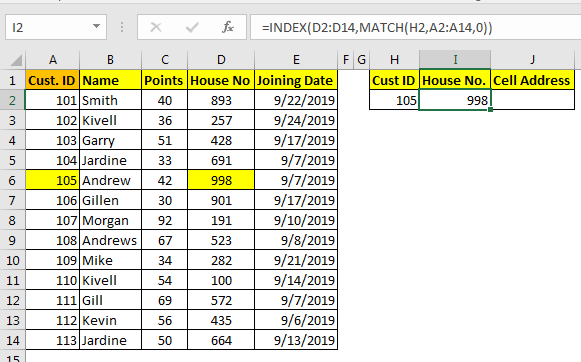This screenshot has height=362, width=581.
Task: Select empty cell under Cell Address
Action: (532, 100)
